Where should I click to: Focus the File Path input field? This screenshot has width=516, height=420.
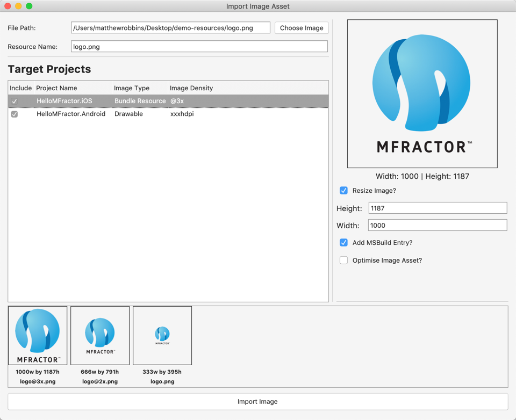pos(170,28)
